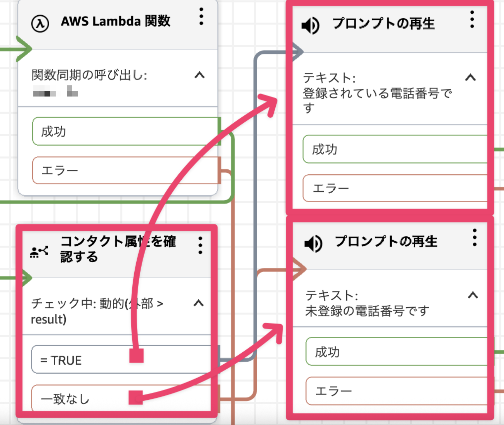
Task: Select 成功 output of AWS Lambda 関数 block
Action: pyautogui.click(x=127, y=131)
